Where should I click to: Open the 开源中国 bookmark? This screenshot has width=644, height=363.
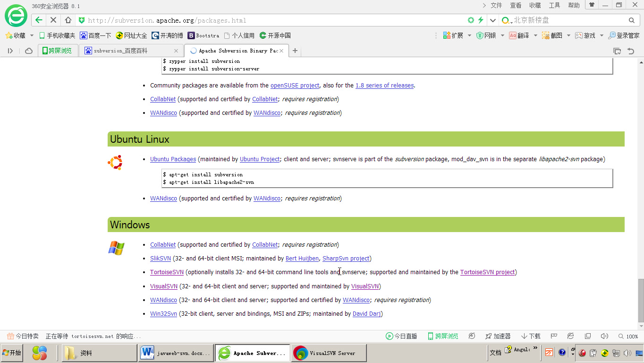point(275,35)
